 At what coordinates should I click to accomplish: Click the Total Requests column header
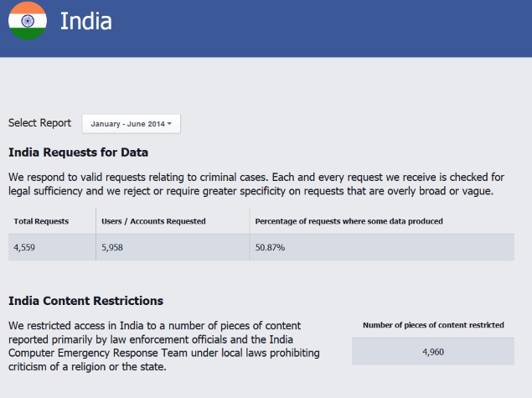41,221
